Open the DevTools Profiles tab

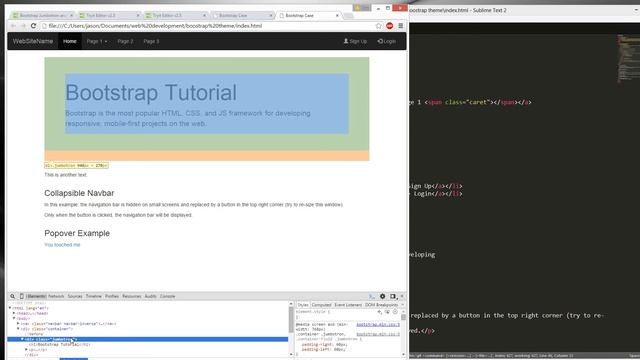112,296
